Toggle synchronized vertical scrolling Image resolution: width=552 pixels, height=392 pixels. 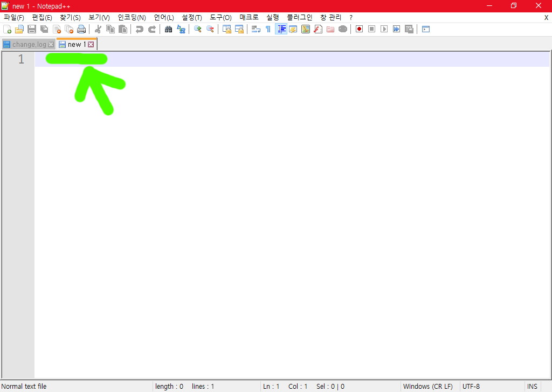(x=227, y=29)
